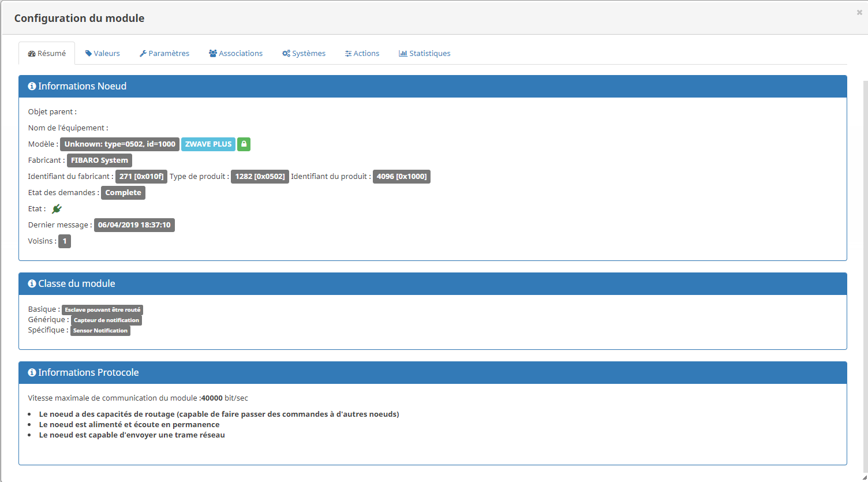This screenshot has width=868, height=482.
Task: Click the bar chart icon on Statistiques tab
Action: pos(403,53)
